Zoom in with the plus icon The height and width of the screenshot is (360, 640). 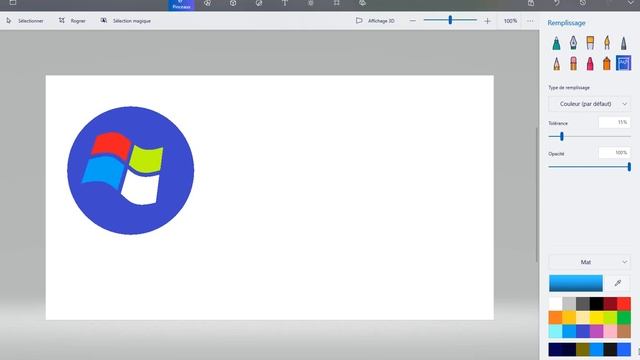tap(487, 21)
